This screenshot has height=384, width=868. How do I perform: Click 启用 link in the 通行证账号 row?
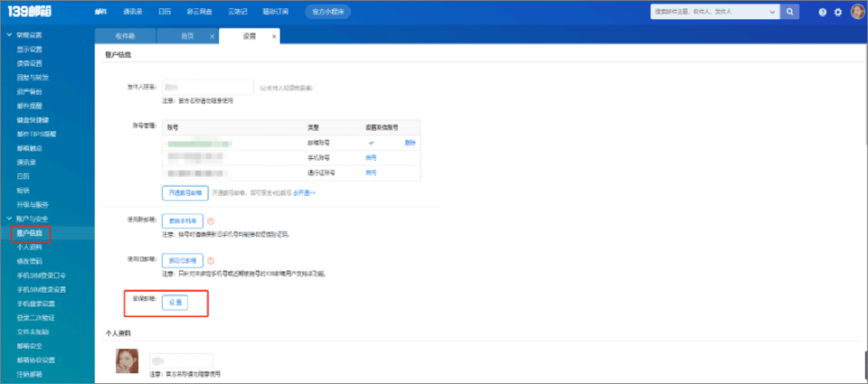pyautogui.click(x=371, y=172)
